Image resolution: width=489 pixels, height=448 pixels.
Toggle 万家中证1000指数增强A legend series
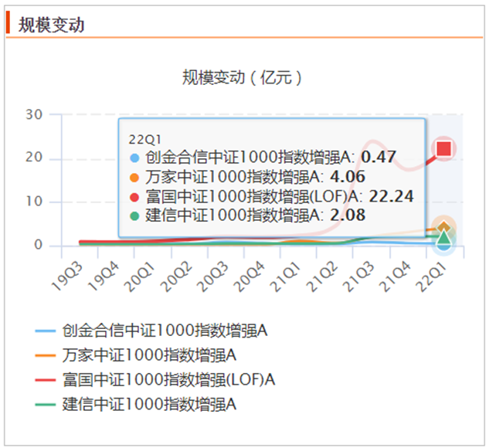point(136,355)
